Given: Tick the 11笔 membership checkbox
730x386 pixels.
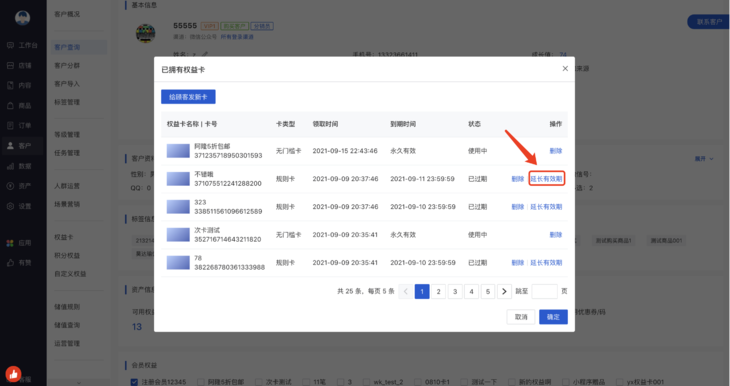Looking at the screenshot, I should point(306,382).
